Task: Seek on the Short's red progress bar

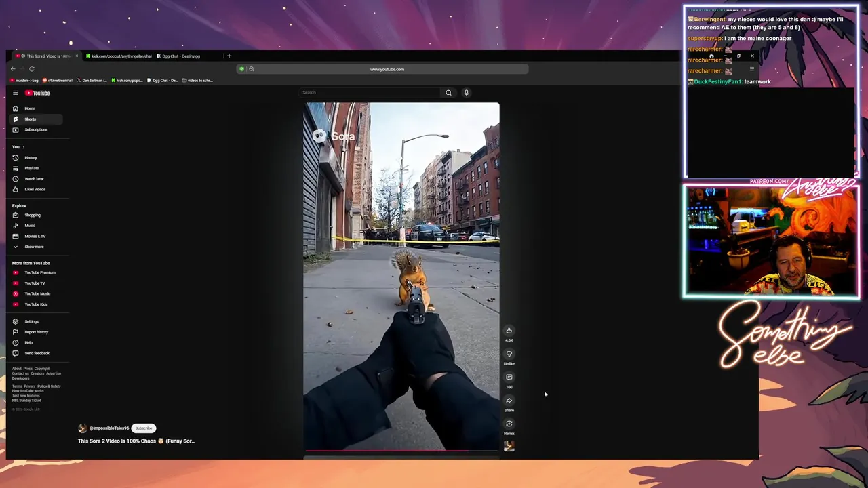Action: (401, 450)
